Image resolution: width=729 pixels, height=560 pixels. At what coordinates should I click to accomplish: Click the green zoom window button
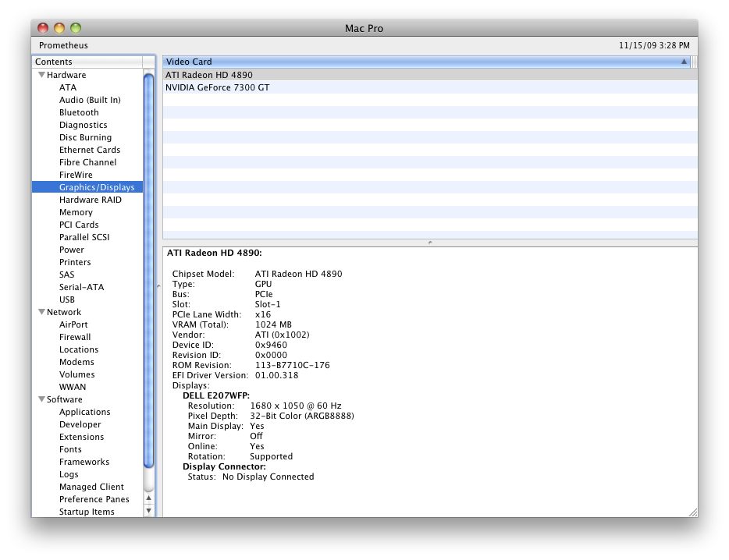[76, 28]
